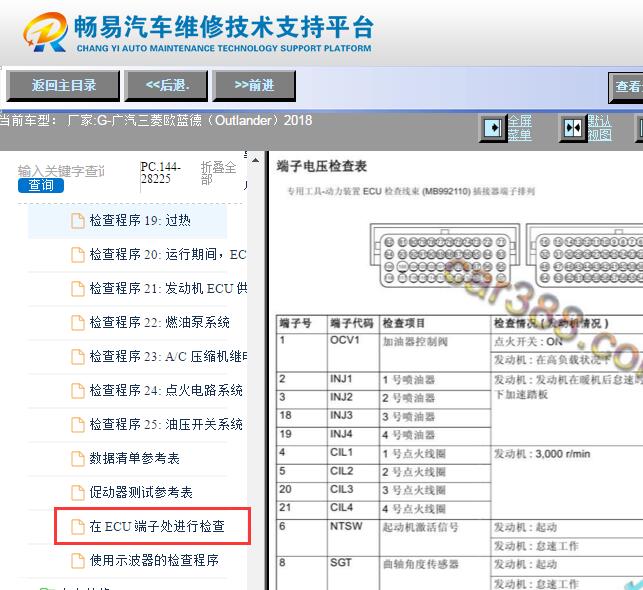
Task: Click the blue 查询 search button
Action: (x=41, y=185)
